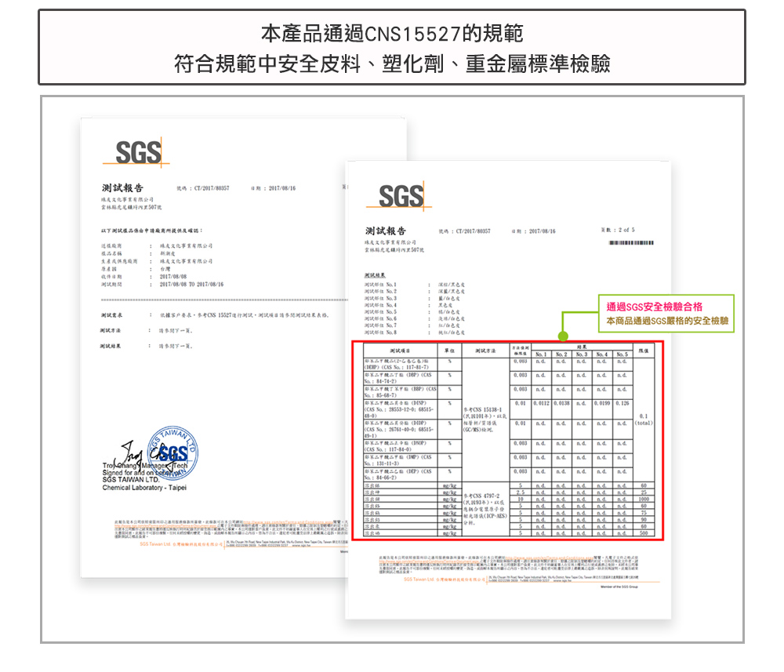The height and width of the screenshot is (672, 784).
Task: Click the "測試結果" heading on the right report
Action: coord(375,275)
